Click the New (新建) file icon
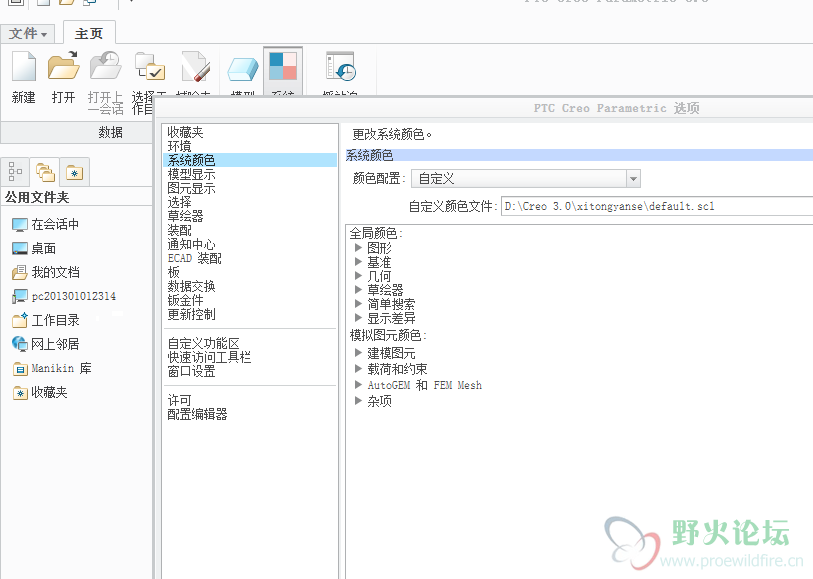 point(24,66)
